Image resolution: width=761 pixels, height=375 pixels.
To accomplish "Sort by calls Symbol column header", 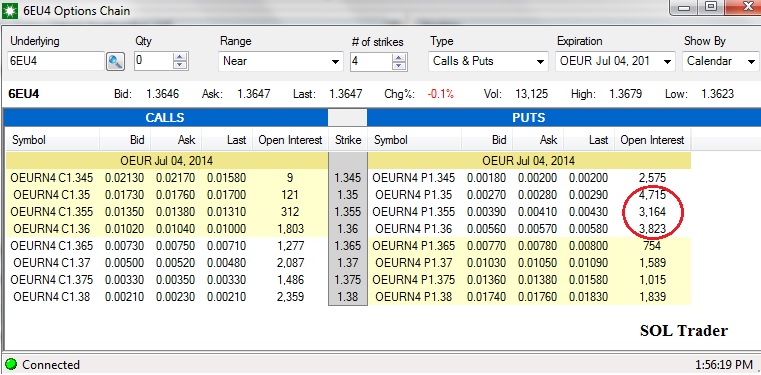I will [x=52, y=140].
